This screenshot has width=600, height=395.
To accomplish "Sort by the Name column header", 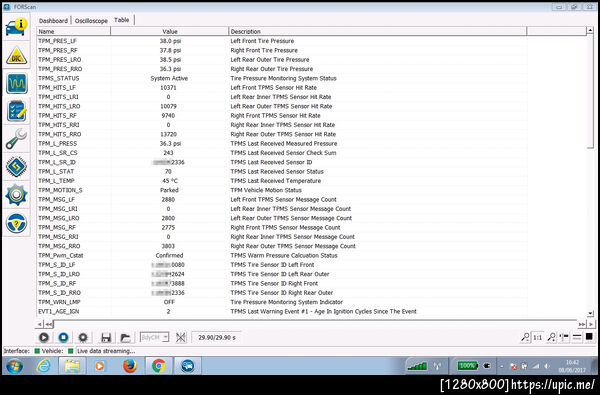I will pos(73,31).
